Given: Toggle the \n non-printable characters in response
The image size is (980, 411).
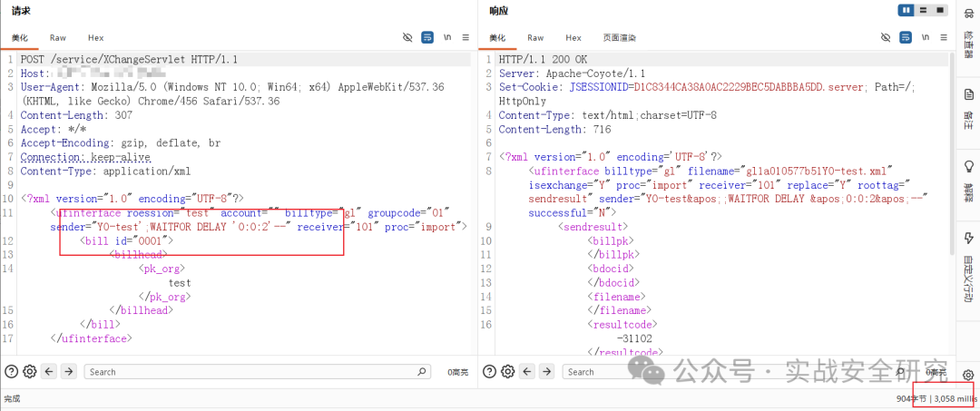Looking at the screenshot, I should 925,37.
